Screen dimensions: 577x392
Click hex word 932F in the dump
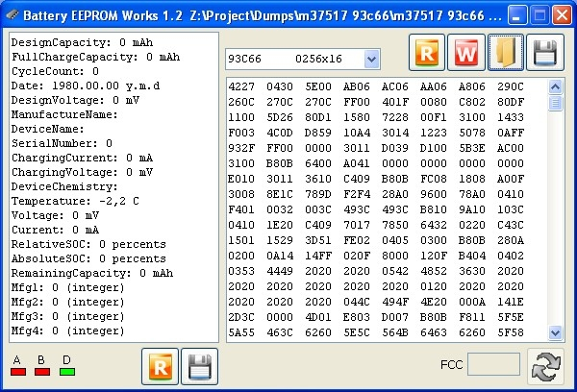pyautogui.click(x=241, y=148)
